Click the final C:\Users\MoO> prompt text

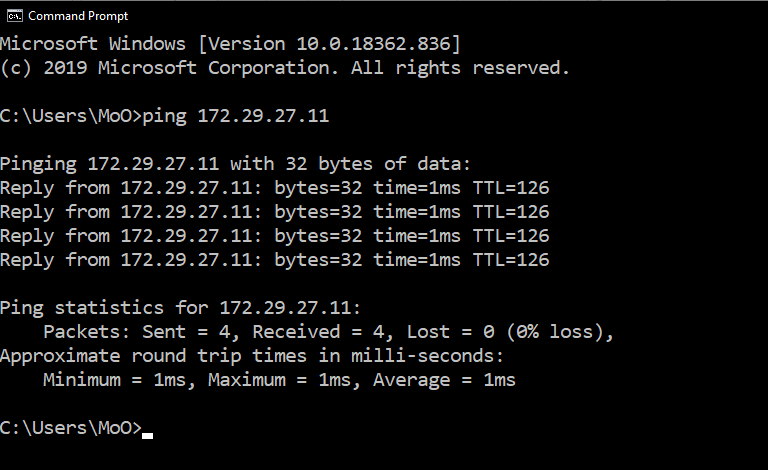tap(71, 428)
